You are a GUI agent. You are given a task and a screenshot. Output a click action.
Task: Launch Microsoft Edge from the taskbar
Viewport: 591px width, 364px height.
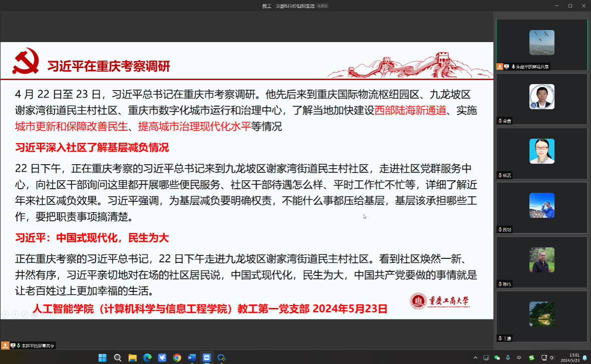147,357
